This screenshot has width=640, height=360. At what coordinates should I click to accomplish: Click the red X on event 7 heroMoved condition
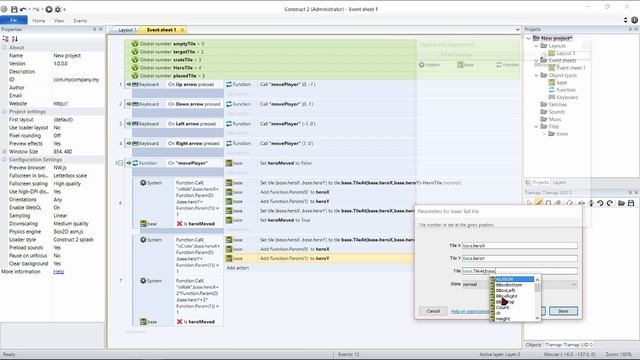180,322
